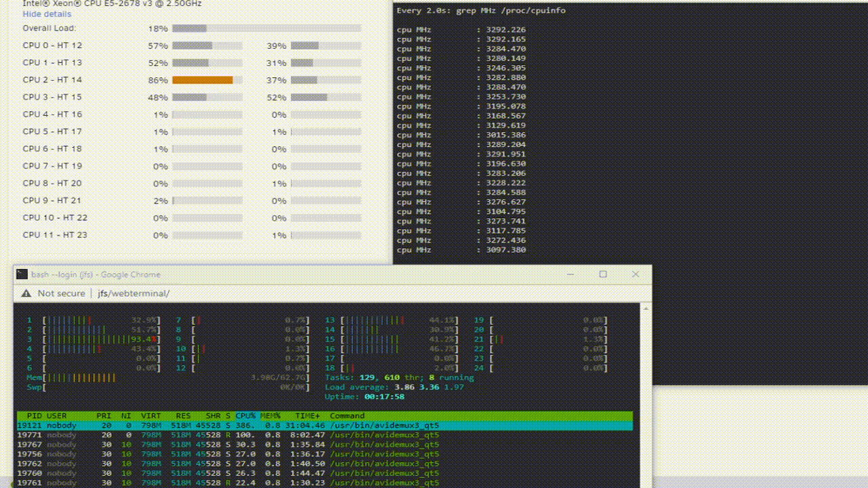Maximize the bash --login Chrome window
Screen dimensions: 868x488
(603, 274)
